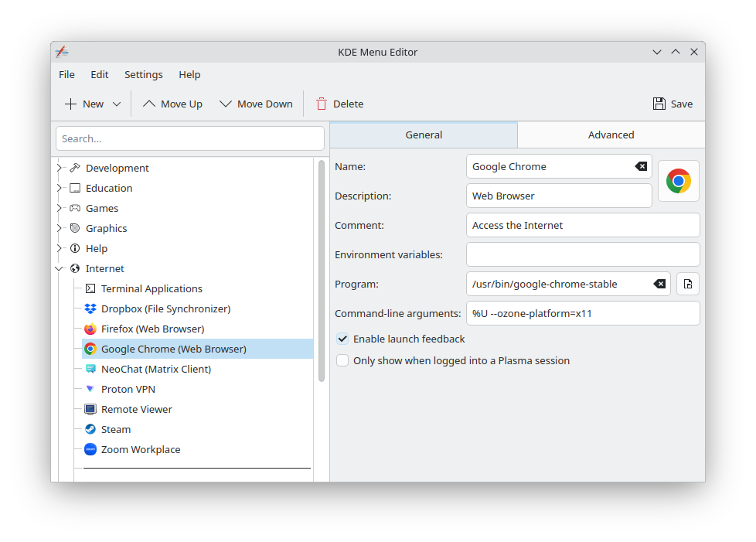Click the Save floppy disk icon
Screen dimensions: 756x542
coord(659,104)
